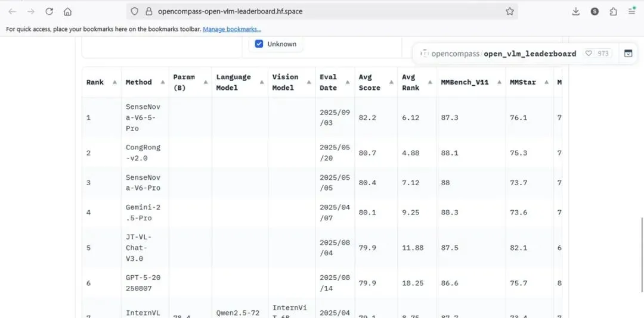Click the 82.2 average score cell
Viewport: 644px width, 318px height.
(x=376, y=117)
